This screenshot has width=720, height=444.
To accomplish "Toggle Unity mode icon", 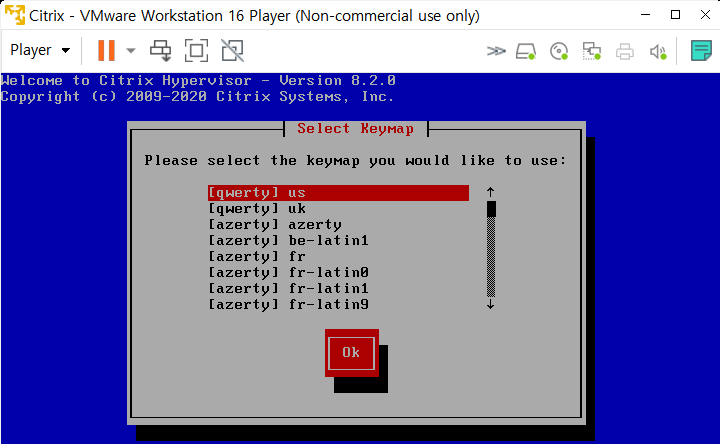I will click(x=232, y=50).
